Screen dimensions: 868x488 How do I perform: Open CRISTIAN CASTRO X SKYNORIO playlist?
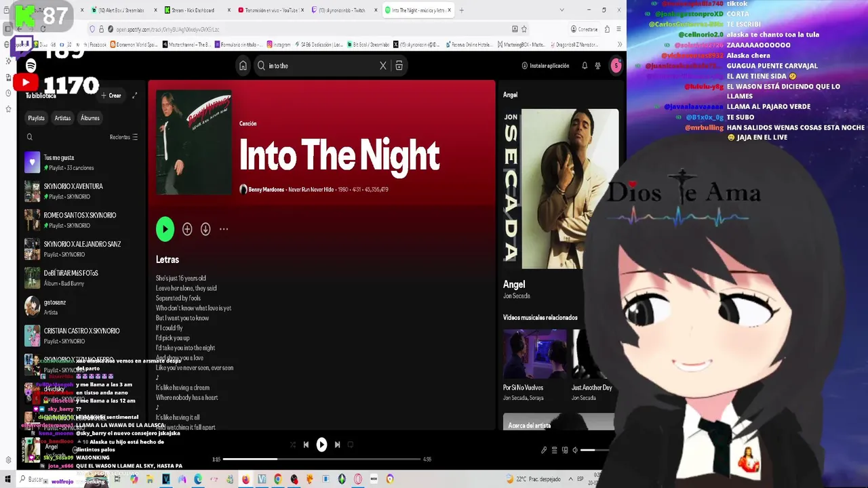(81, 335)
